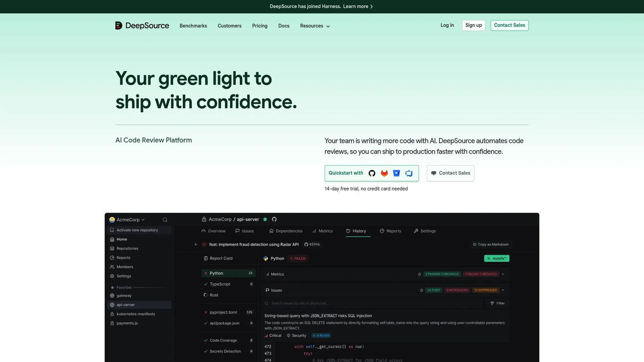The height and width of the screenshot is (362, 644).
Task: Select the pyproject.toml row
Action: pos(228,312)
